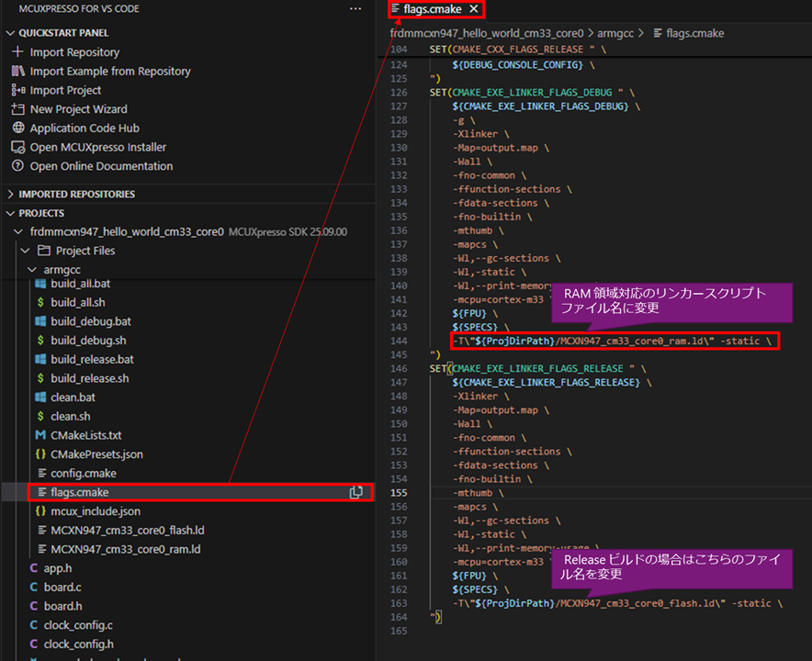Select the New Project Wizard icon
The image size is (812, 661).
click(20, 108)
